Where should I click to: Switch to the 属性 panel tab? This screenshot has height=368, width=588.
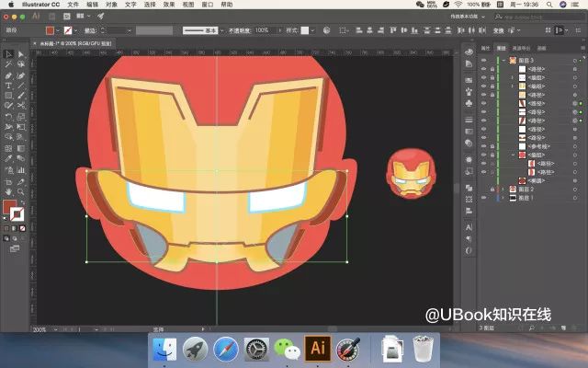485,48
